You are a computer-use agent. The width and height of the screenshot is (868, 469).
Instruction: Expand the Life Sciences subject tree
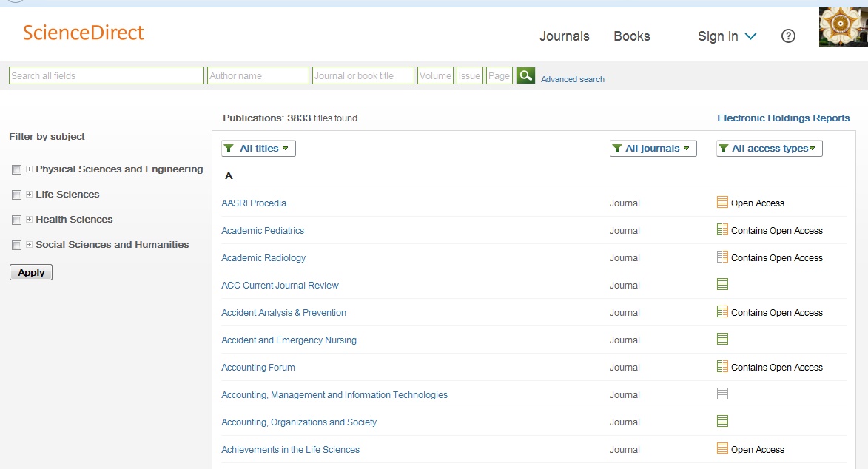pos(30,195)
